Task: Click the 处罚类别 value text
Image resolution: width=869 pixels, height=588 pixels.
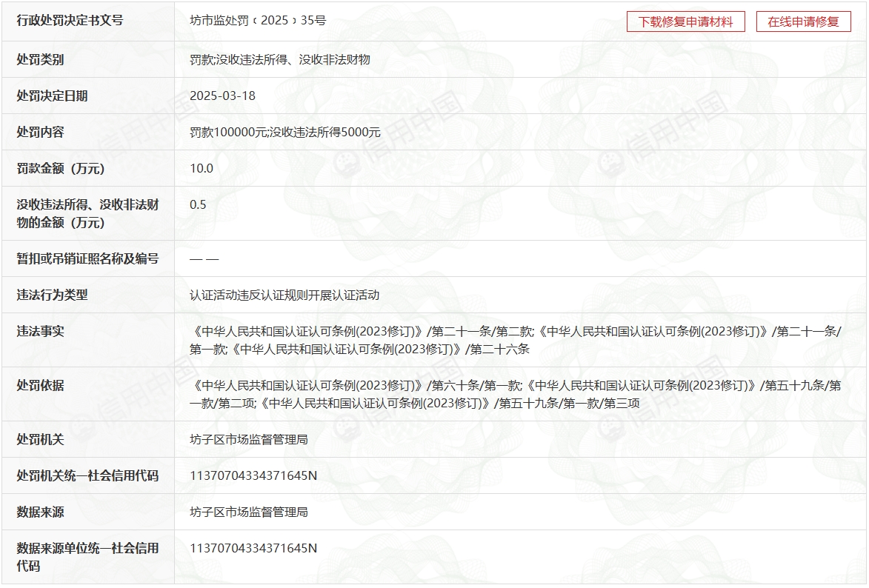Action: tap(279, 59)
